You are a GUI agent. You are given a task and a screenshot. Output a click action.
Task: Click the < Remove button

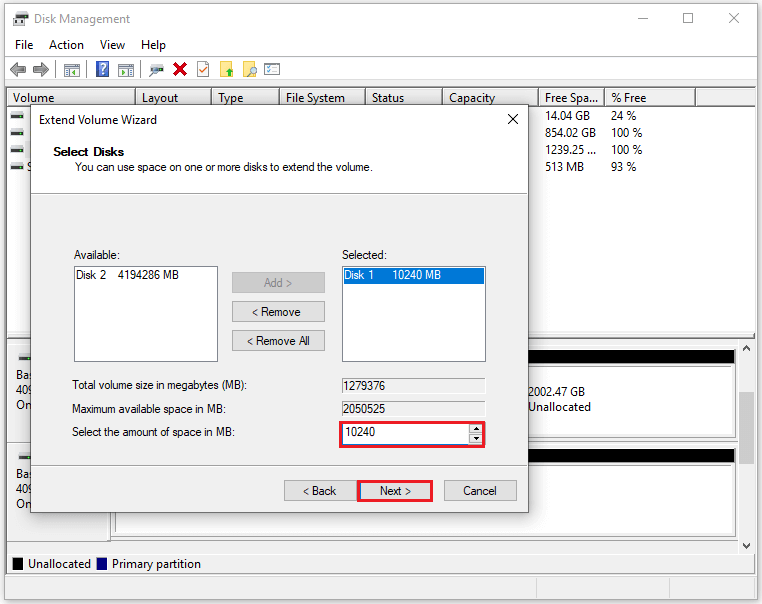coord(278,311)
